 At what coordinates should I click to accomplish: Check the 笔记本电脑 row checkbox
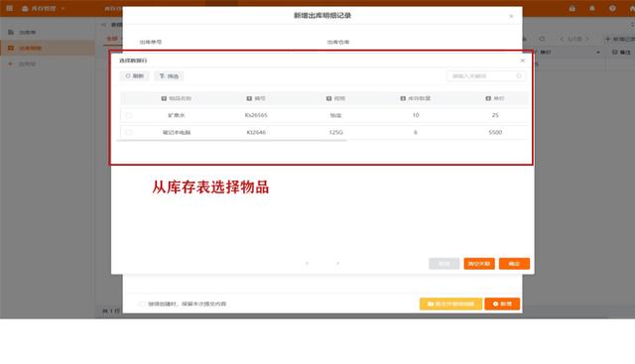pos(128,132)
